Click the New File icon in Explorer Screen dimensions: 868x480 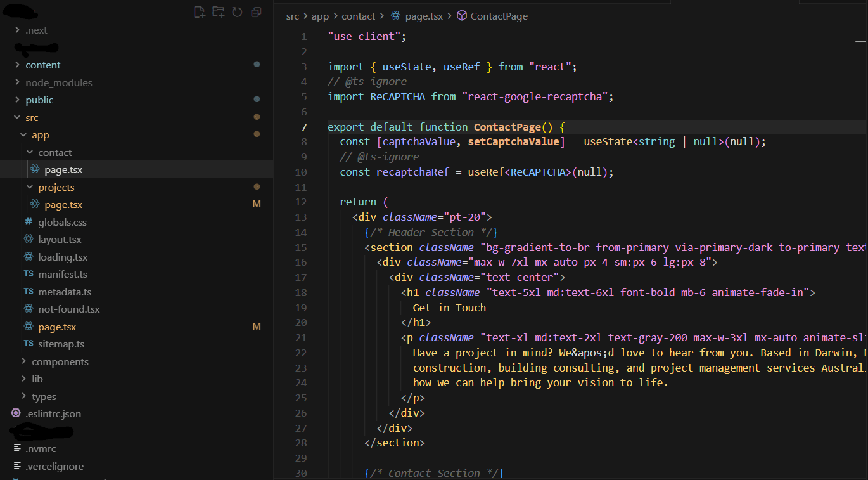pyautogui.click(x=199, y=12)
